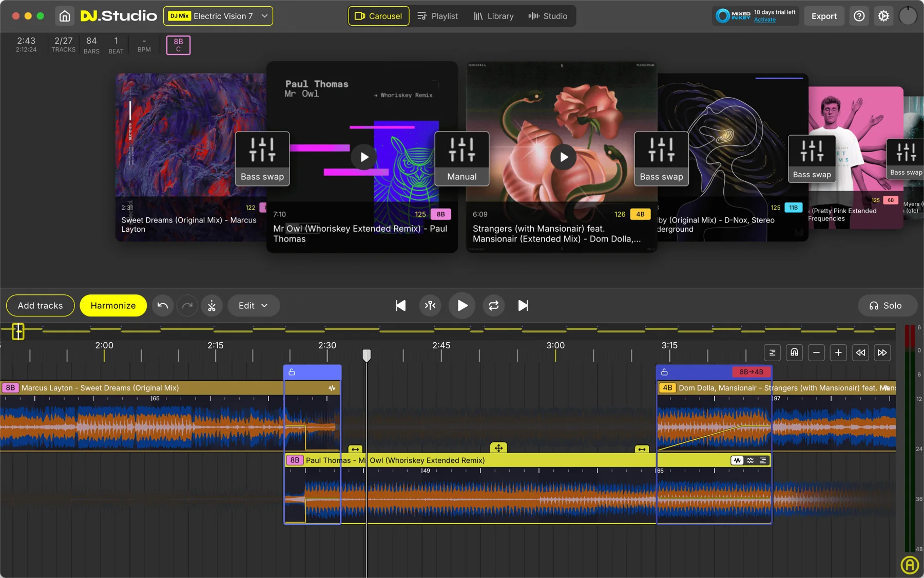The image size is (924, 578).
Task: Click the Export button
Action: click(x=824, y=16)
